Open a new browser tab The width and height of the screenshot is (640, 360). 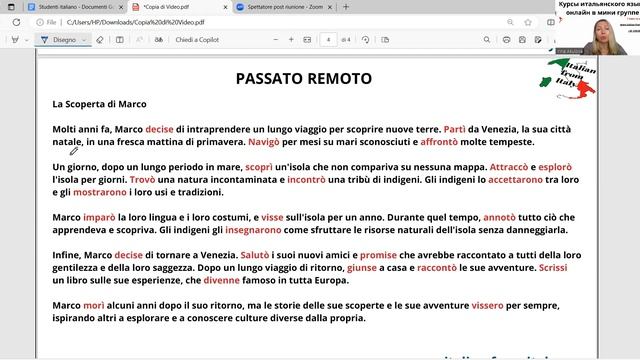346,7
